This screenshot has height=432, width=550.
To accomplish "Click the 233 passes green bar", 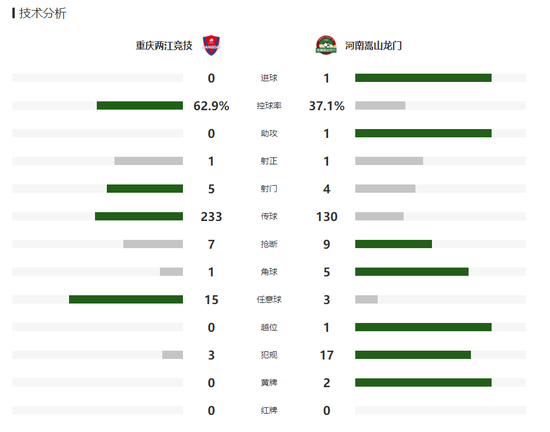I will [139, 216].
